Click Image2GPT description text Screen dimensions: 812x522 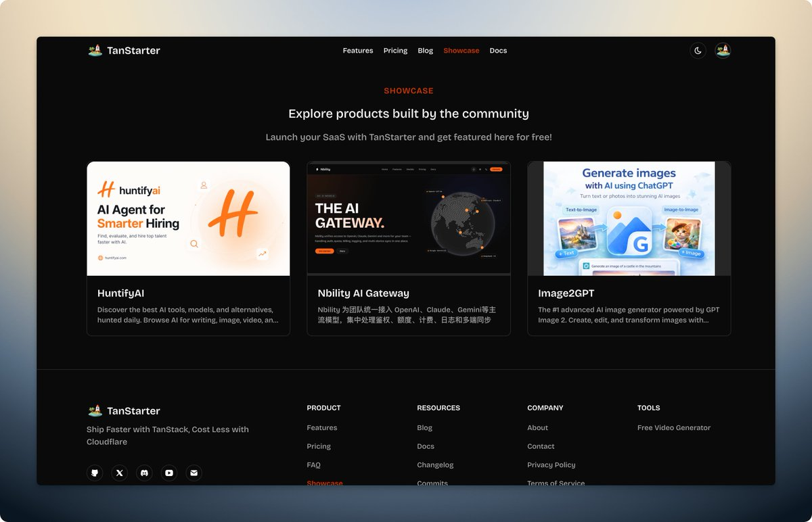point(629,315)
